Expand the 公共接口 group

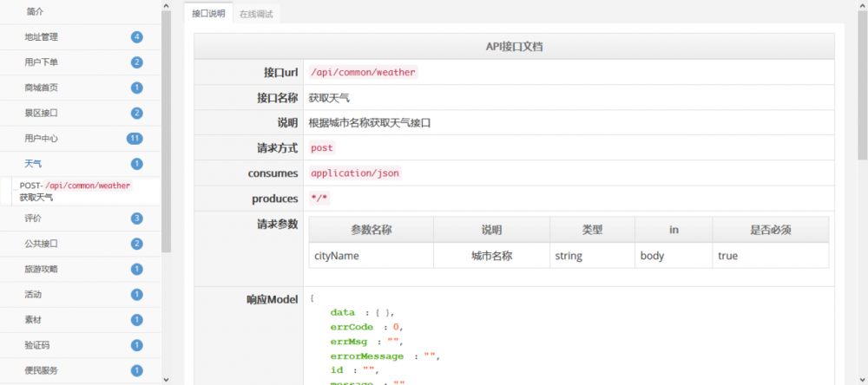[80, 244]
